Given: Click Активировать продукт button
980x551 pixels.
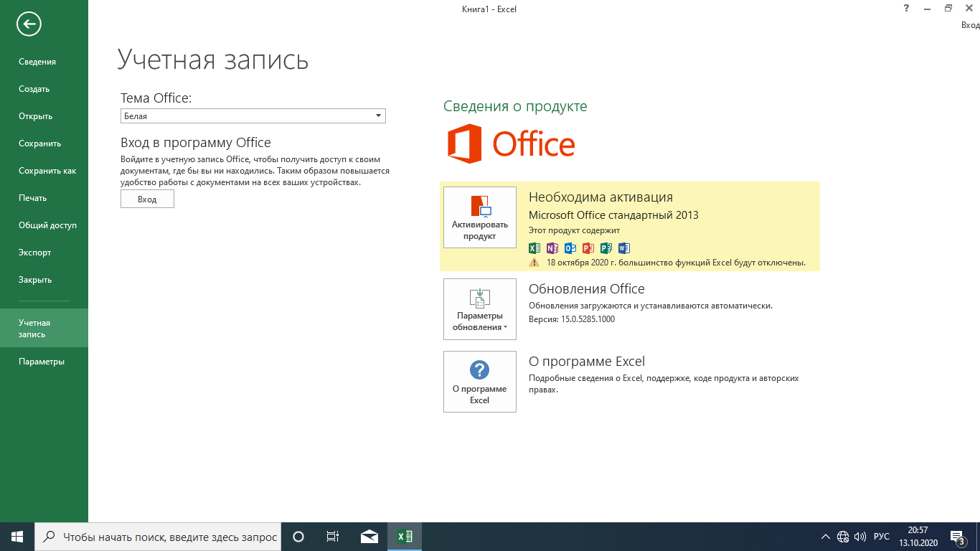Looking at the screenshot, I should point(480,217).
